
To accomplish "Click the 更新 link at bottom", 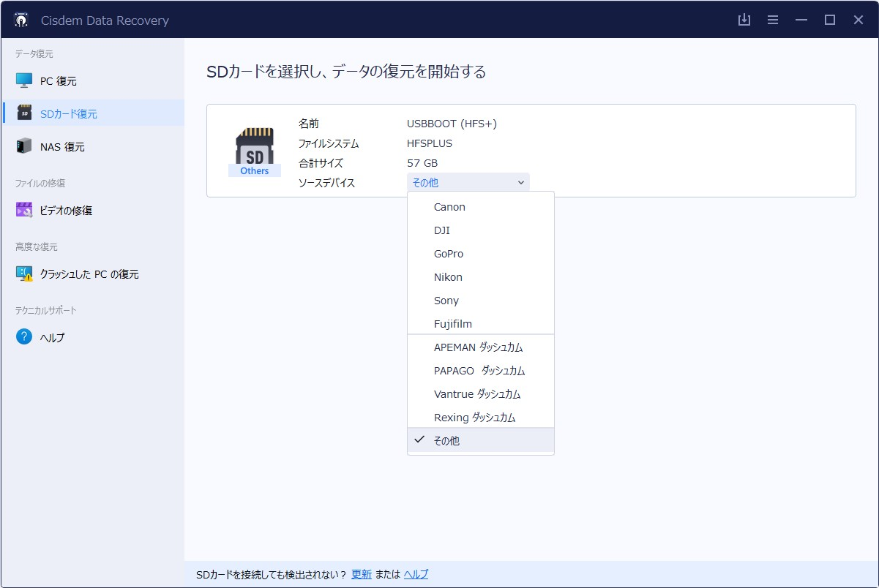I will [x=362, y=574].
